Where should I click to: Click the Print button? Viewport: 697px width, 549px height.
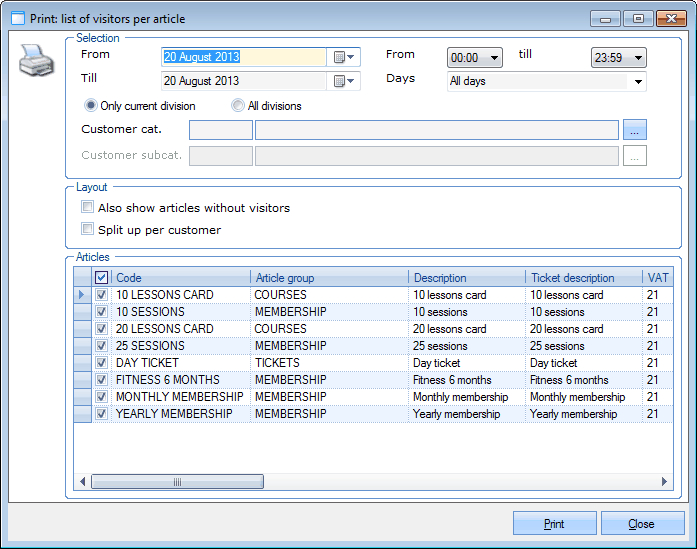coord(554,524)
